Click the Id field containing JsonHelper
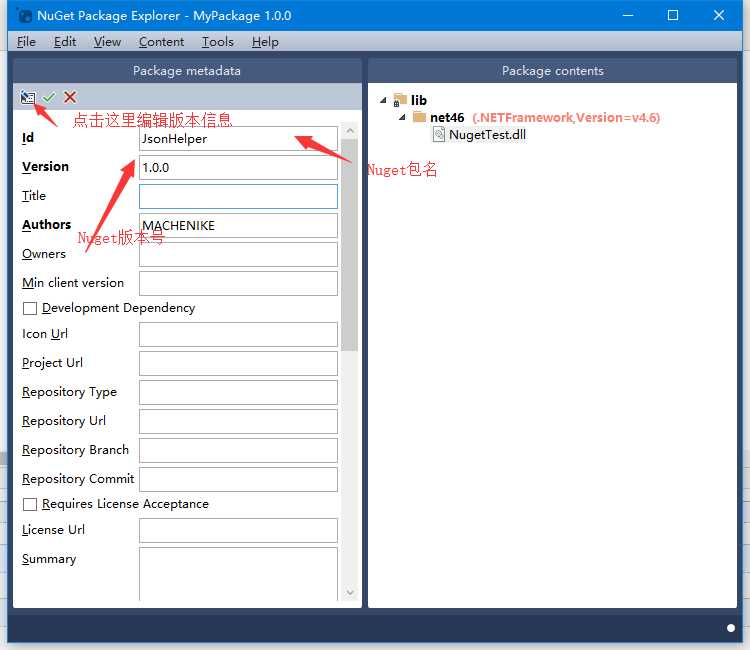This screenshot has width=750, height=650. pos(238,139)
